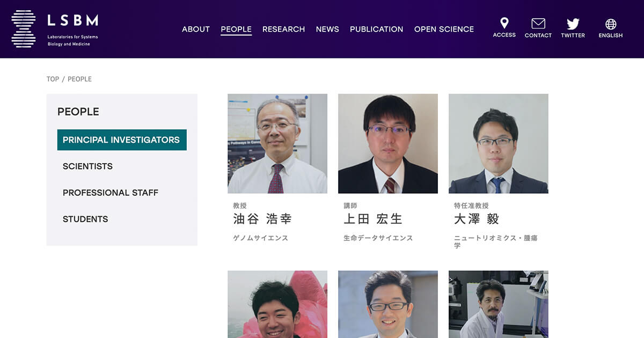Click the TOP breadcrumb link
Image resolution: width=644 pixels, height=338 pixels.
tap(53, 79)
